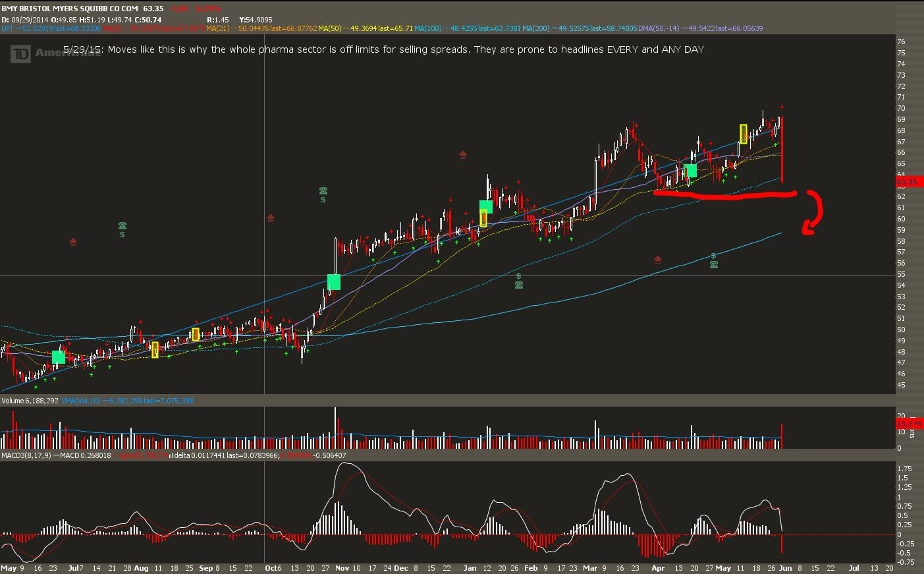The image size is (924, 574).
Task: Click the 45 price axis label
Action: [901, 385]
